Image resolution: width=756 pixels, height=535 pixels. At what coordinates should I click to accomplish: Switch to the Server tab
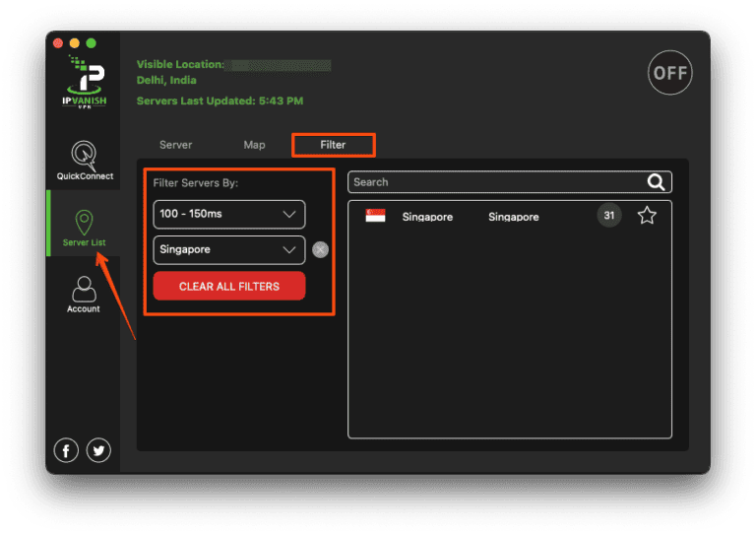[x=176, y=145]
